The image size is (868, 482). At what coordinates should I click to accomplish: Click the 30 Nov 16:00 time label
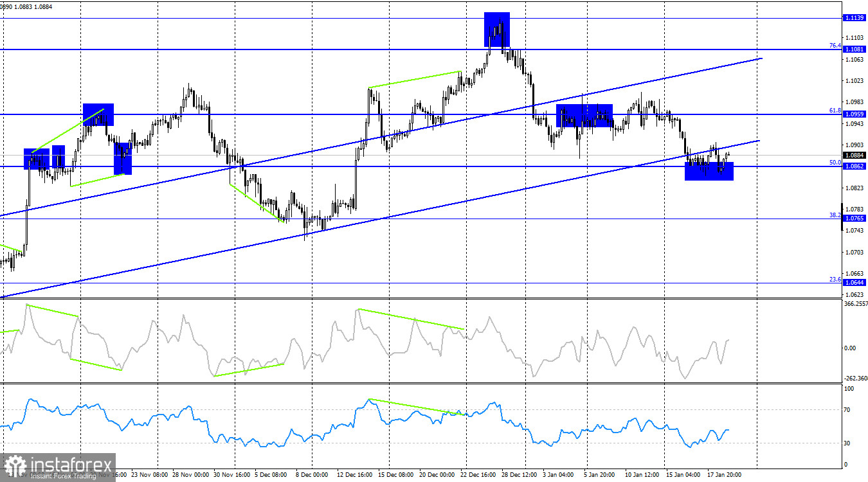coord(231,474)
